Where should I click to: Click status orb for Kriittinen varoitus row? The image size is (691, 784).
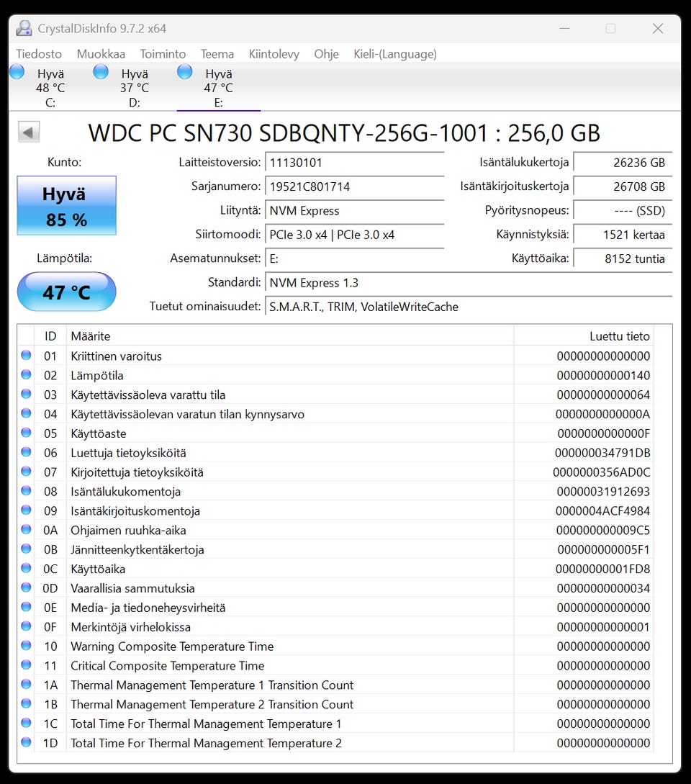(x=26, y=356)
